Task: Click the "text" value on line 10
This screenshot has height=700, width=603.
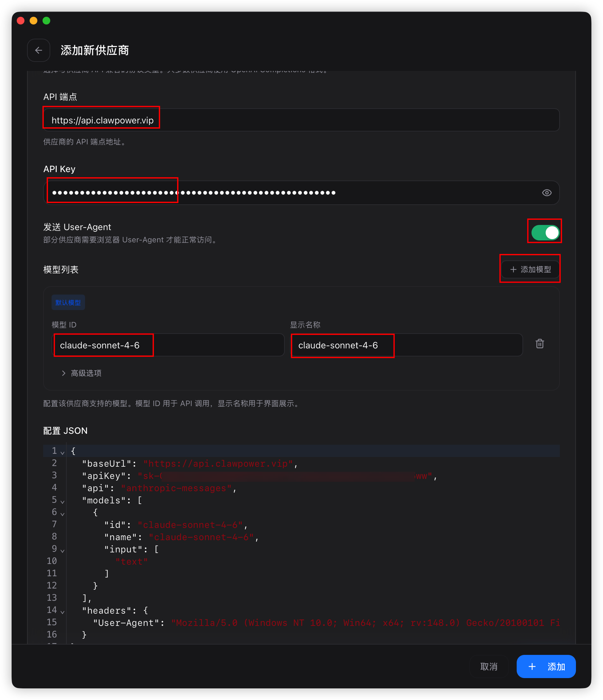Action: click(132, 561)
